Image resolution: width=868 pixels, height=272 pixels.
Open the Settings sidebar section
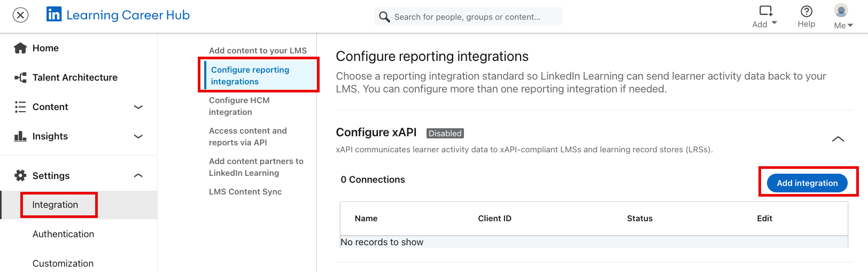(51, 176)
